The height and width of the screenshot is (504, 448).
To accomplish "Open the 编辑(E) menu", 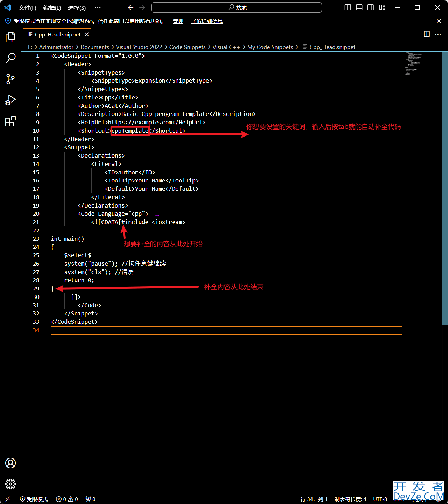I will coord(52,8).
